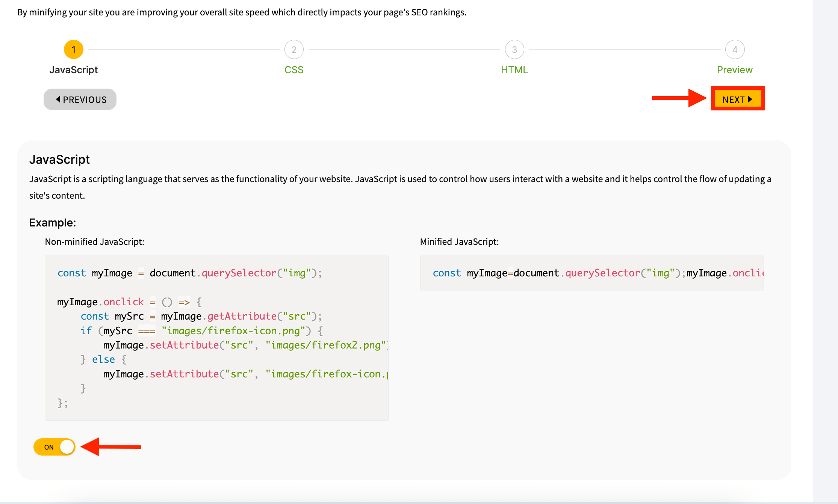
Task: Click the 'Non-minified JavaScript:' label
Action: [95, 241]
